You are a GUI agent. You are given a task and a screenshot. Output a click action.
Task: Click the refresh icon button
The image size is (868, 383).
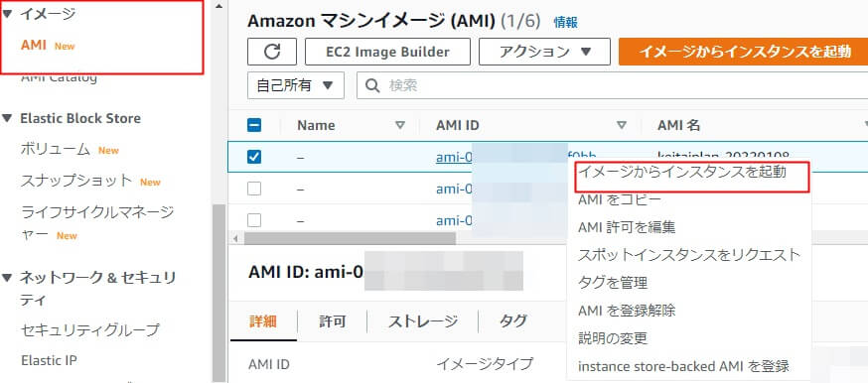coord(272,52)
